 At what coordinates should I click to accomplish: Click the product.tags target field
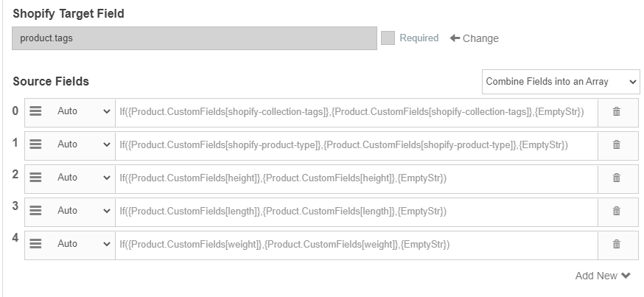point(194,38)
